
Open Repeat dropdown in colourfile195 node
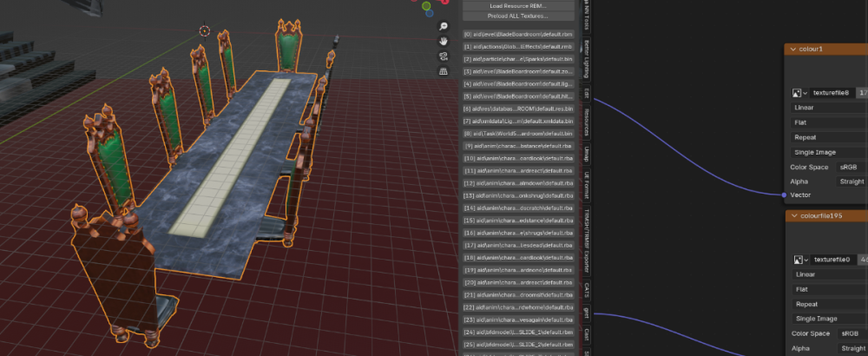click(x=831, y=304)
